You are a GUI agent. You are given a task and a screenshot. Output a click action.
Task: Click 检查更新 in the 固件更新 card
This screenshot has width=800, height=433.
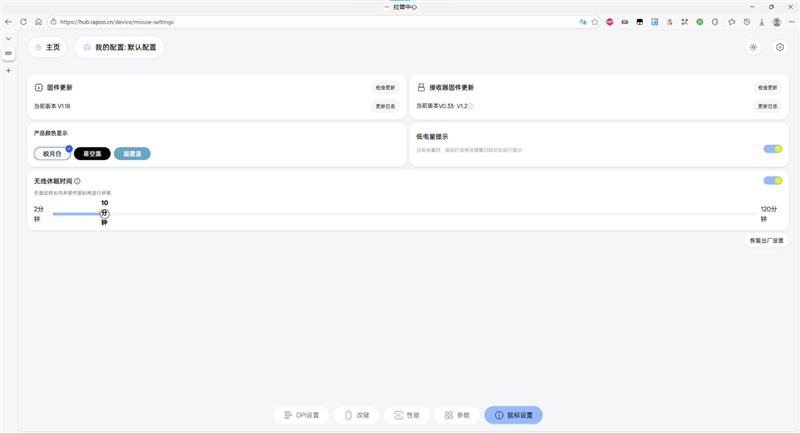pos(385,88)
